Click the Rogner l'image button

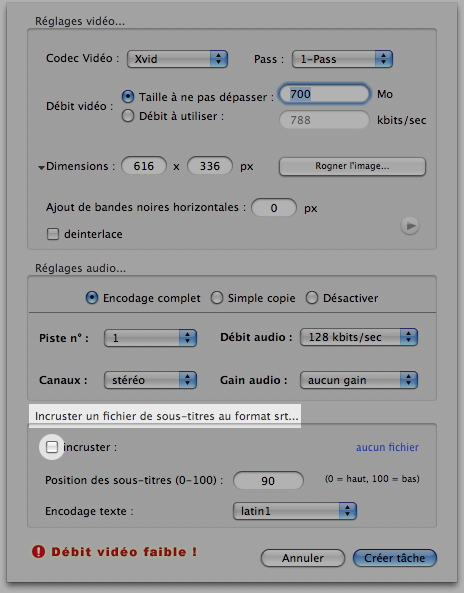tap(352, 167)
